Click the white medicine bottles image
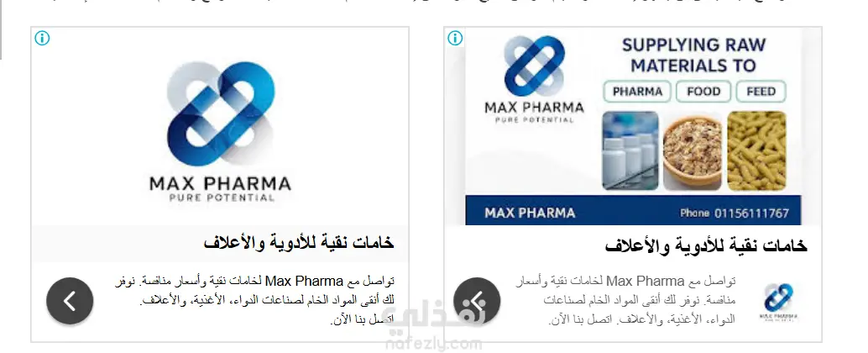868x353 pixels. (630, 150)
